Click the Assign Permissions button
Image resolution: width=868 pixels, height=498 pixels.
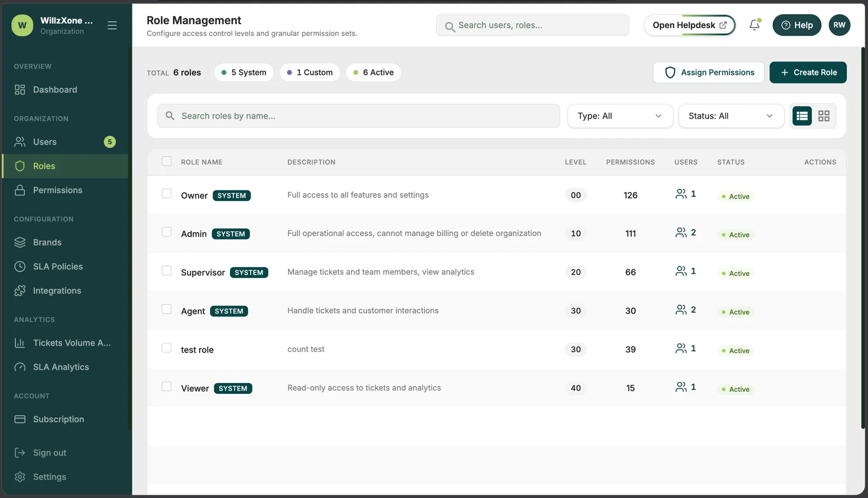tap(709, 73)
